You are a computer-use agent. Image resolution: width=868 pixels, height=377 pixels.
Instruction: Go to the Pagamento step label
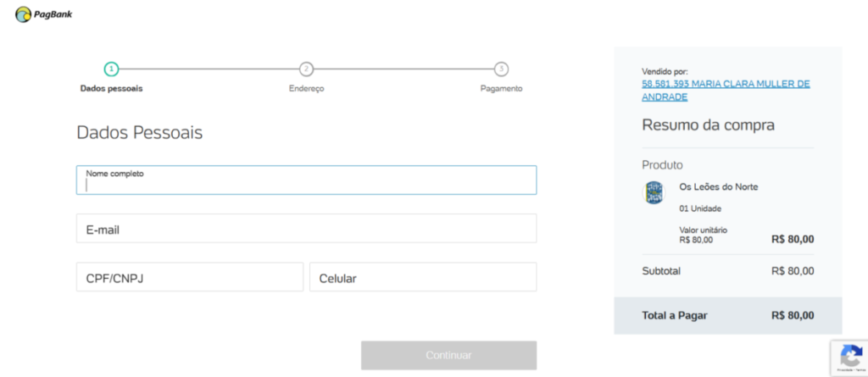pos(501,88)
